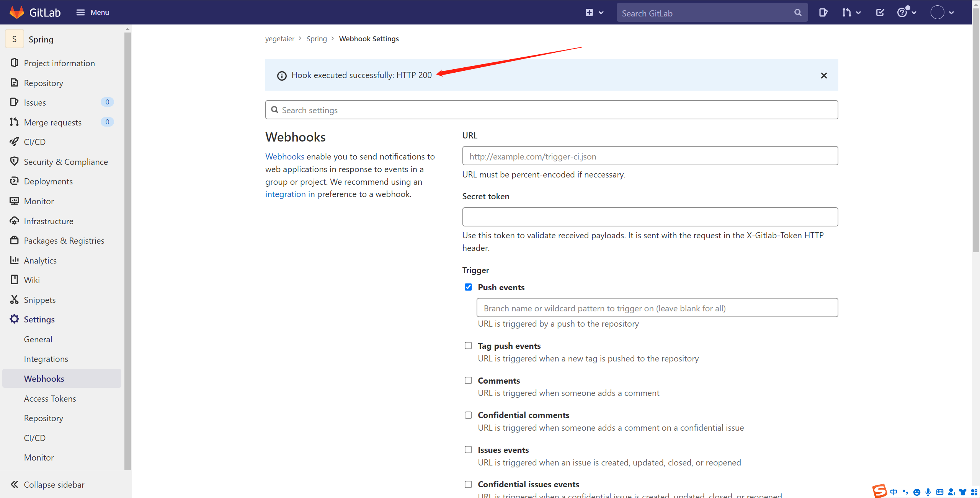
Task: Select Access Tokens under Settings
Action: pos(50,399)
